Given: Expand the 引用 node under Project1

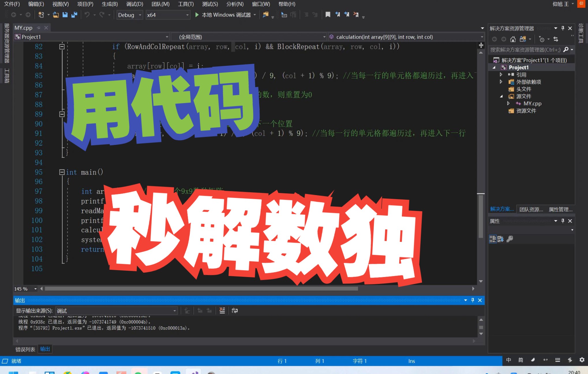Looking at the screenshot, I should click(x=501, y=74).
